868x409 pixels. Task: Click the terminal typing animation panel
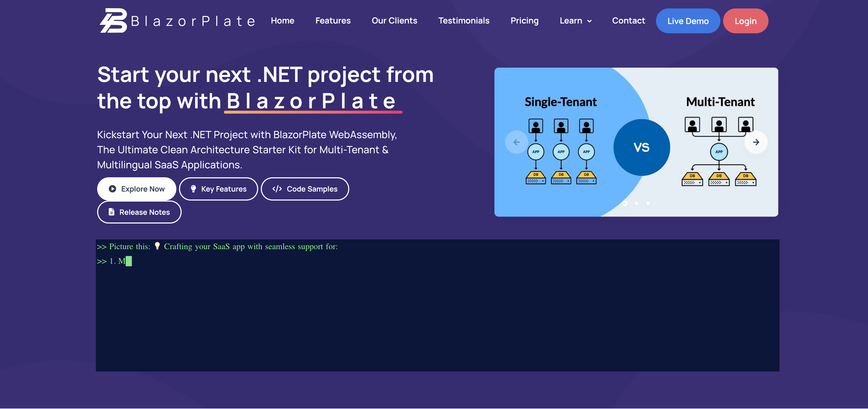pos(437,305)
